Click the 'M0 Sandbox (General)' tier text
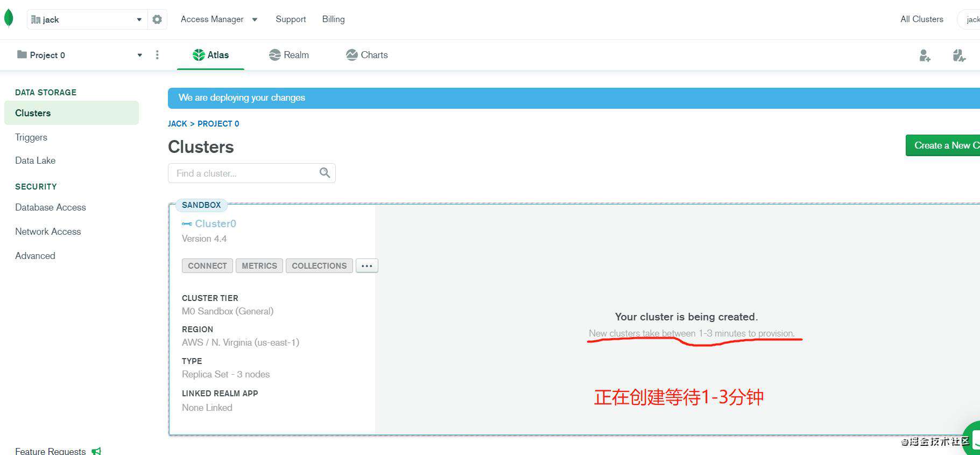 coord(228,311)
